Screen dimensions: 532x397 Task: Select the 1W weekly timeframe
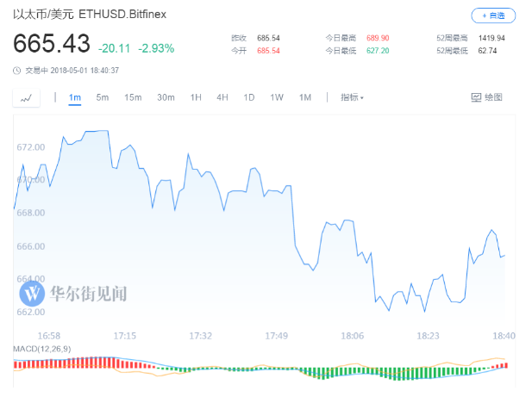point(277,97)
